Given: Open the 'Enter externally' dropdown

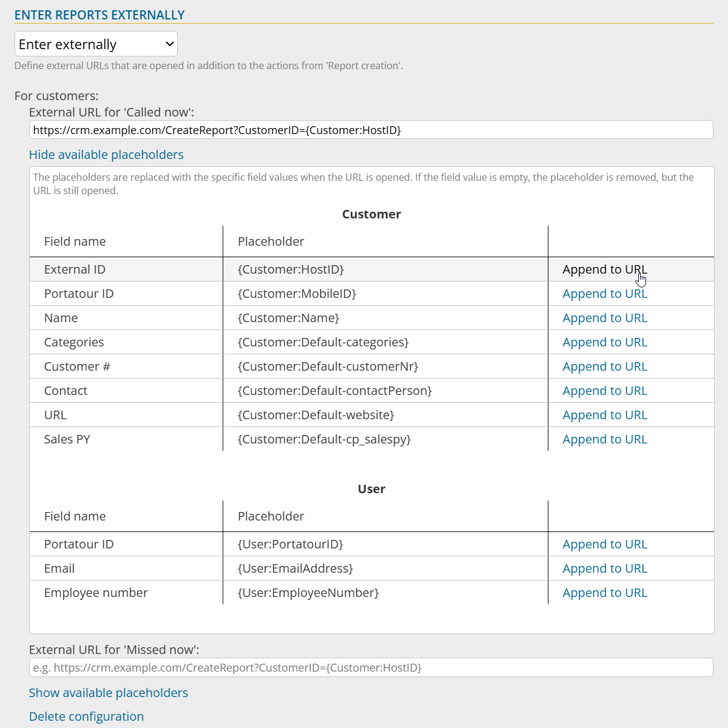Looking at the screenshot, I should 96,44.
